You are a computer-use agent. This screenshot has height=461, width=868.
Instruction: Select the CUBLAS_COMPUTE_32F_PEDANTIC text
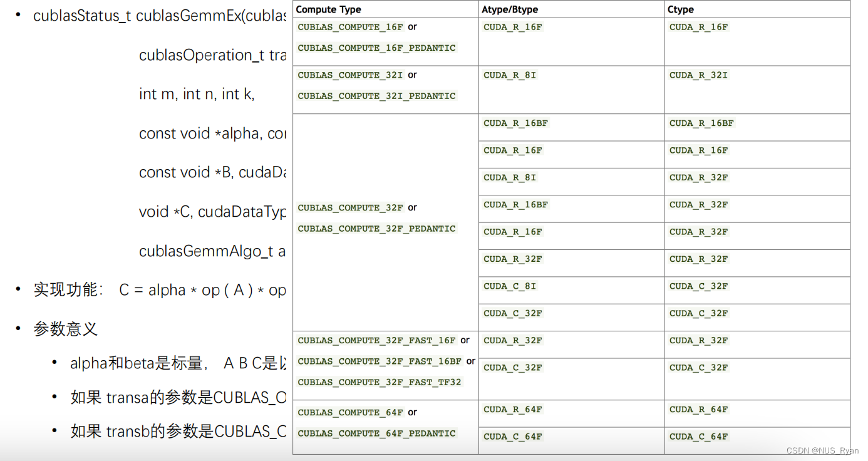click(x=376, y=229)
